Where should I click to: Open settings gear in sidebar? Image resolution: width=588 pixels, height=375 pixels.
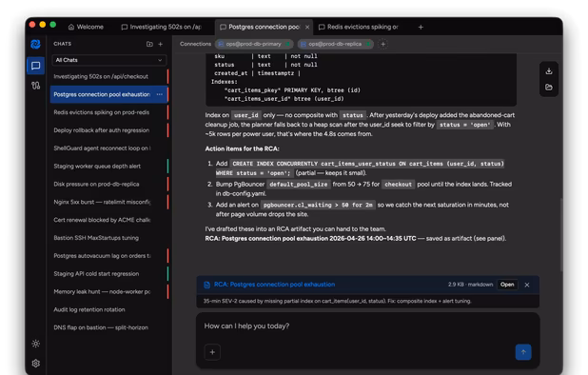pyautogui.click(x=35, y=363)
